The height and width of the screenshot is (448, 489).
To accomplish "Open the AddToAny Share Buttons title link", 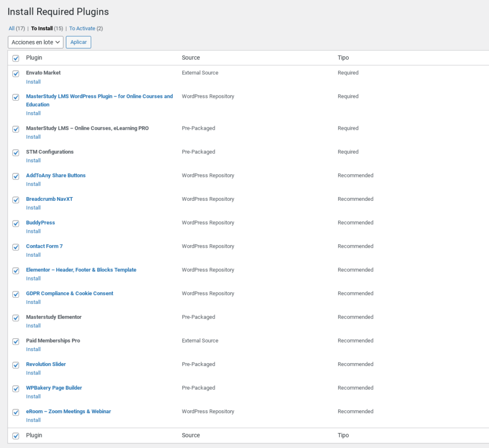I will [x=56, y=176].
